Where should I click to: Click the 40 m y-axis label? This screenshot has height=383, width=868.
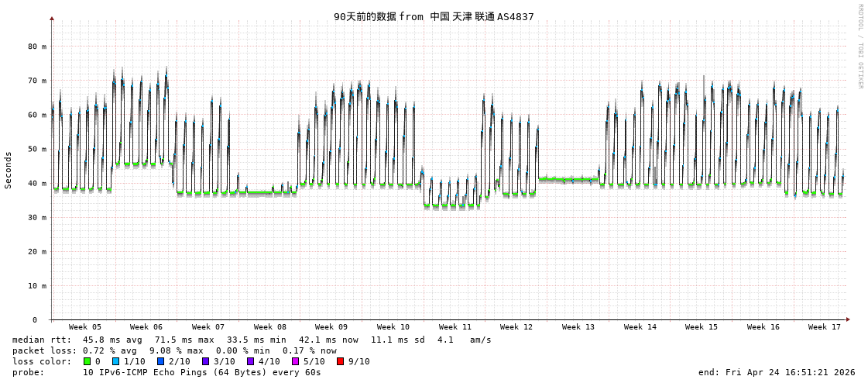pyautogui.click(x=37, y=183)
